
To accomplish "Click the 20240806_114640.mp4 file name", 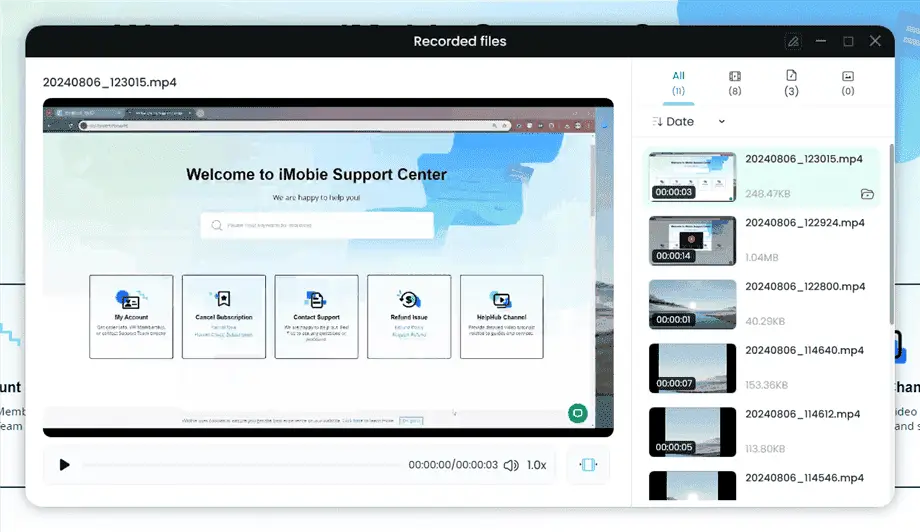I will point(804,350).
